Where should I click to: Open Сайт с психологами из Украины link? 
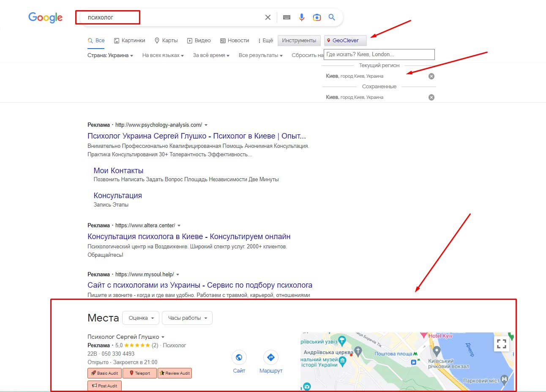click(x=200, y=285)
